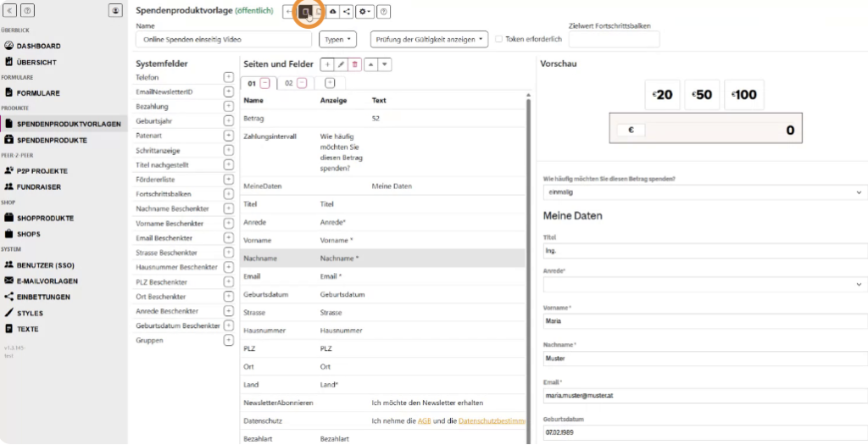Click the cloud upload icon in the toolbar

[x=332, y=11]
